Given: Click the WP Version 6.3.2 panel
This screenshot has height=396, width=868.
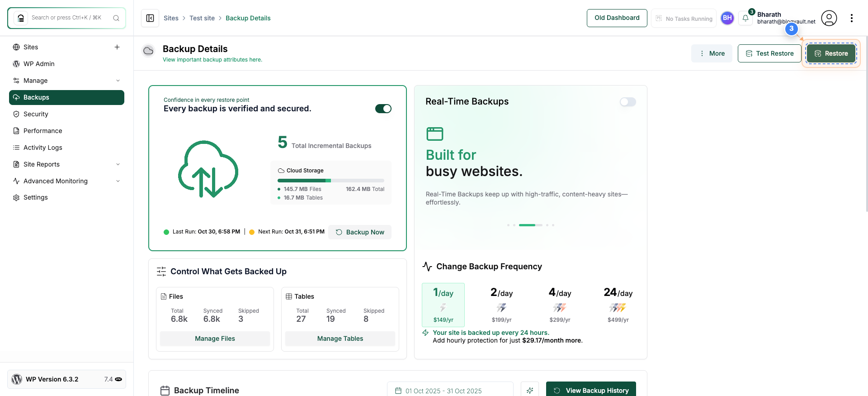Looking at the screenshot, I should (66, 379).
